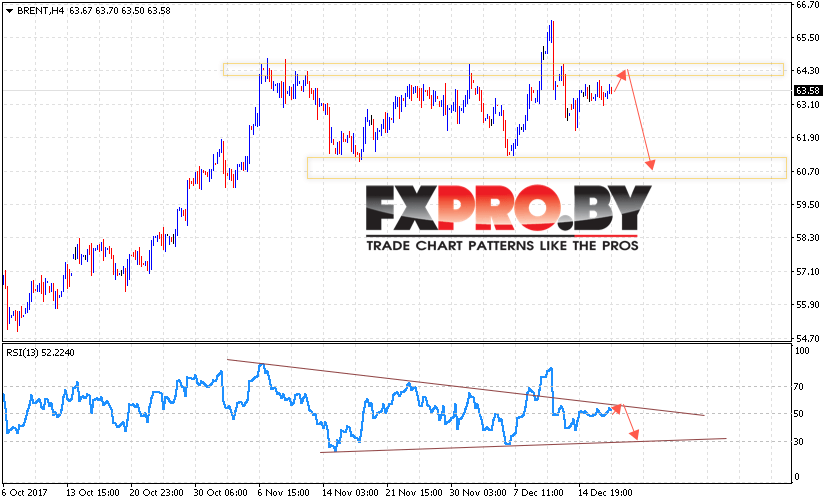Select the 7 Dec 11:00 time label
The width and height of the screenshot is (831, 504).
[x=538, y=493]
